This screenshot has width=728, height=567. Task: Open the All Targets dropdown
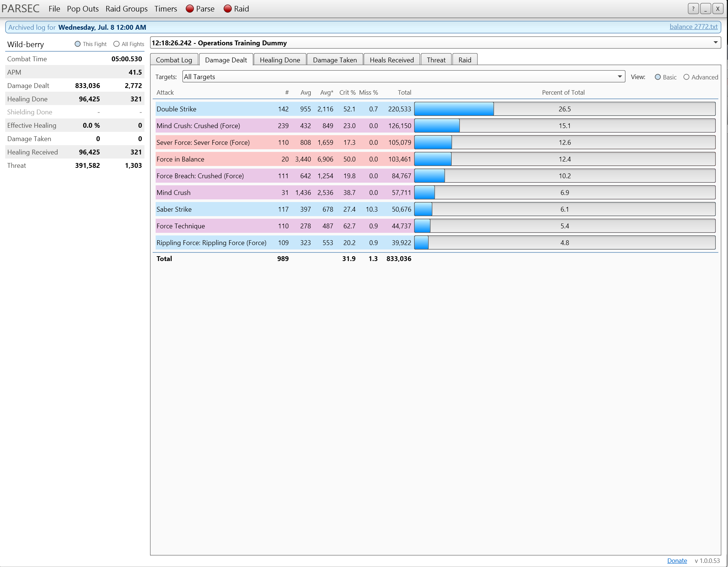(620, 77)
